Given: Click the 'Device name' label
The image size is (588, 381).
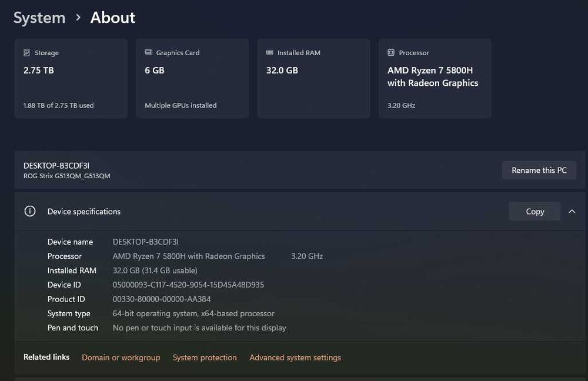Looking at the screenshot, I should 70,242.
